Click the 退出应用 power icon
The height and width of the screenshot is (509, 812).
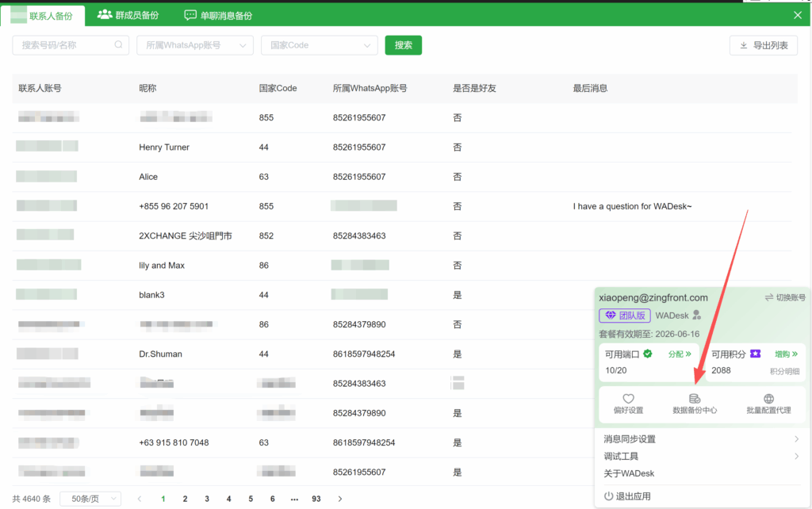coord(608,496)
